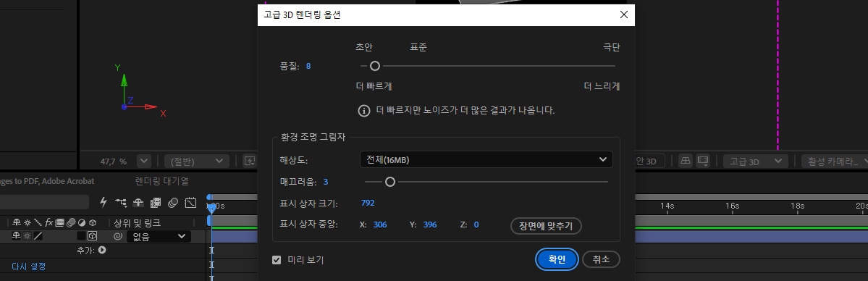Toggle the layer's quality slash switch
Image resolution: width=868 pixels, height=281 pixels.
(x=38, y=236)
